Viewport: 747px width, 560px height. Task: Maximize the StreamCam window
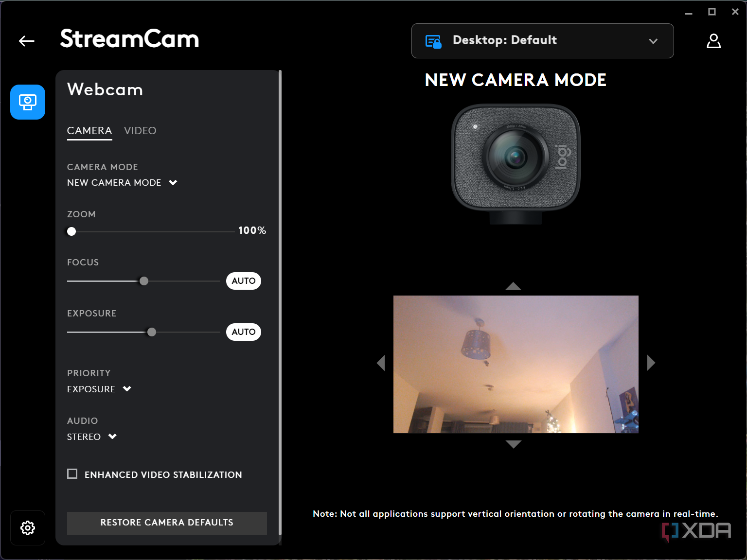click(x=712, y=12)
